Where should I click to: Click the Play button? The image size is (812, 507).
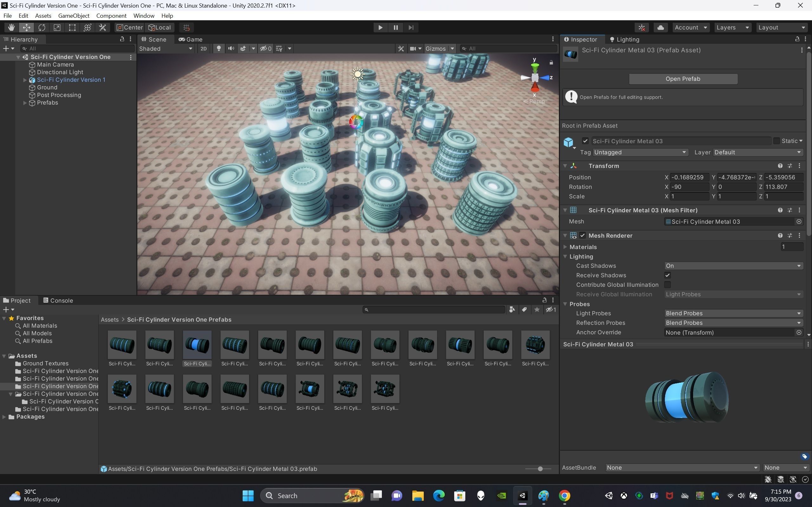pyautogui.click(x=380, y=28)
